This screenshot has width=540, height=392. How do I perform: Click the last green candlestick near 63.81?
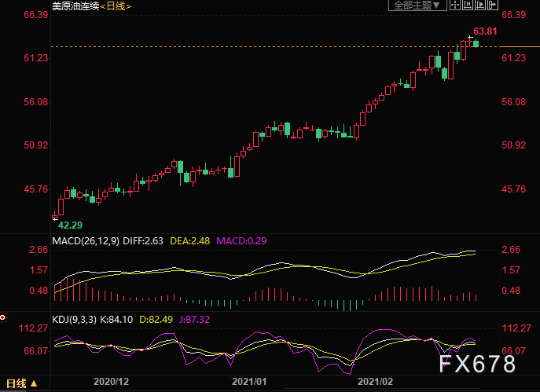(x=476, y=43)
